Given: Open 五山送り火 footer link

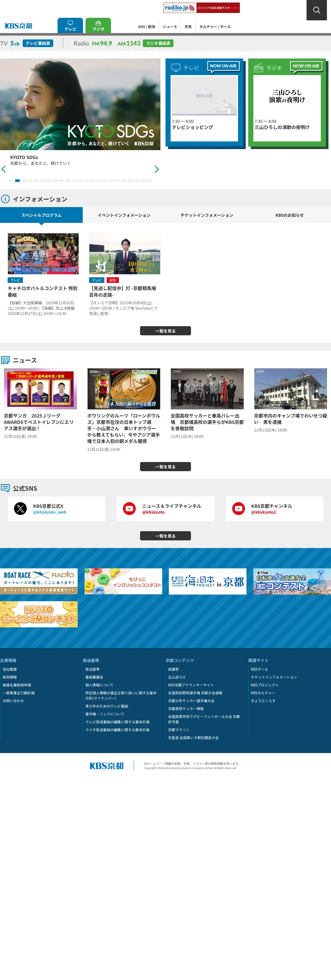Looking at the screenshot, I should coord(177,678).
